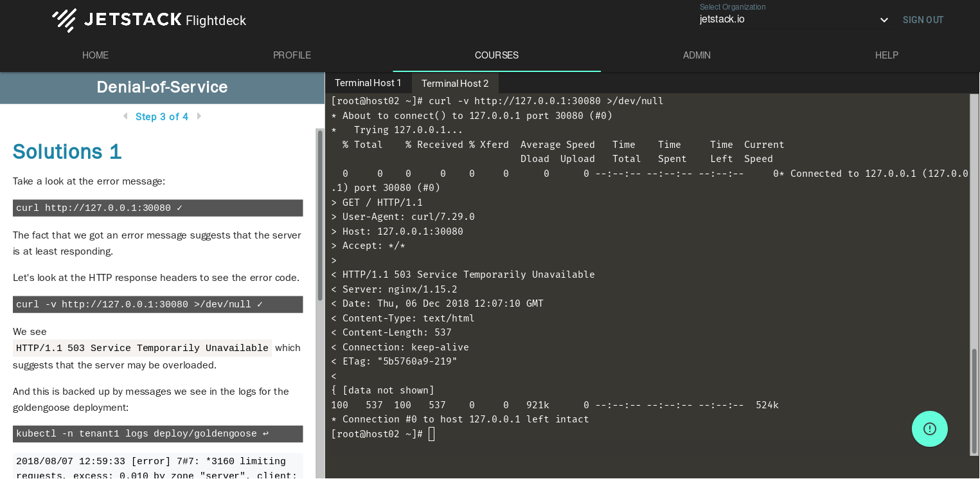Select COURSES in the navigation bar
Screen dimensions: 980x479
point(497,55)
